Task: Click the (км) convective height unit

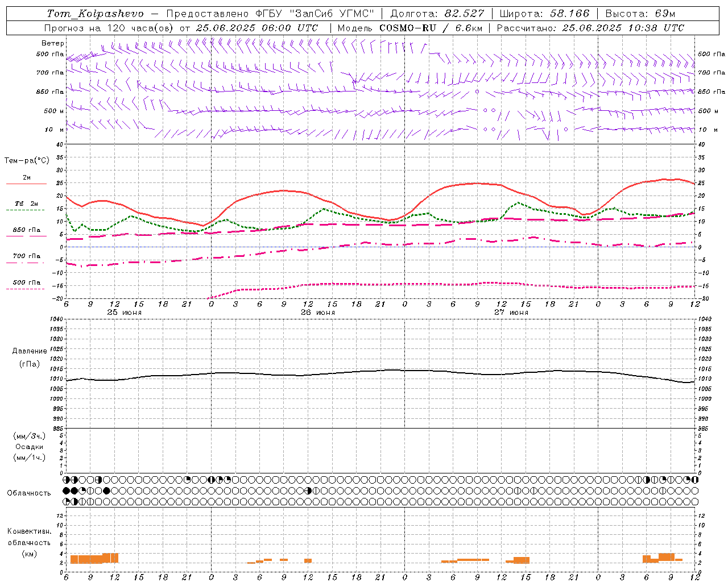Action: [x=29, y=554]
